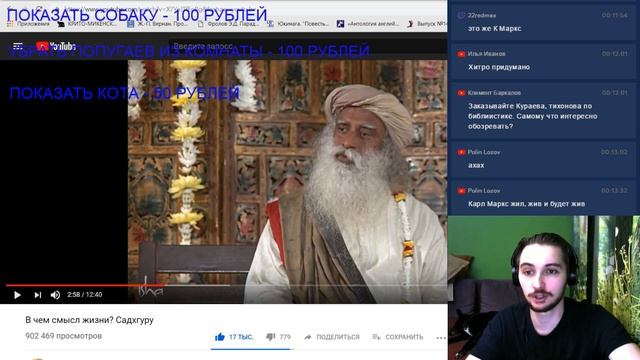Click username 'Климент Баркалов' in chat
640x360 pixels.
click(x=494, y=93)
